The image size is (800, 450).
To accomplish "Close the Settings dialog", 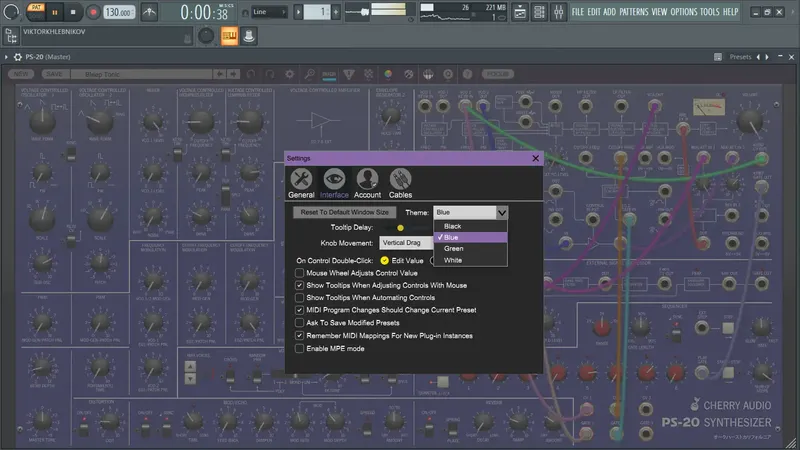I will coord(535,158).
